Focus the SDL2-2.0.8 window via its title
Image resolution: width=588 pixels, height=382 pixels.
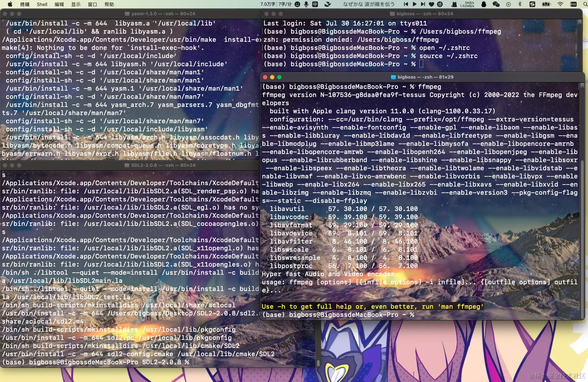(163, 165)
